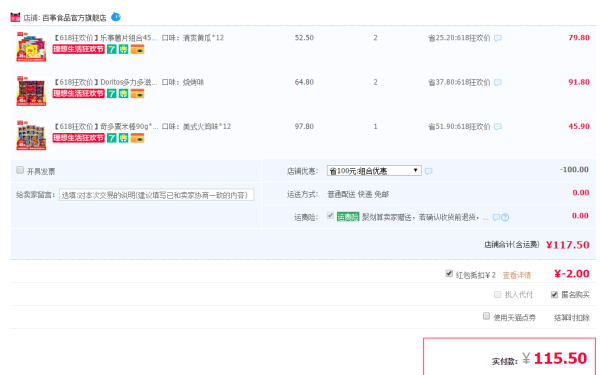Image resolution: width=600 pixels, height=375 pixels.
Task: Click 7-day return icon under 奇多粟米棒
Action: coord(111,138)
